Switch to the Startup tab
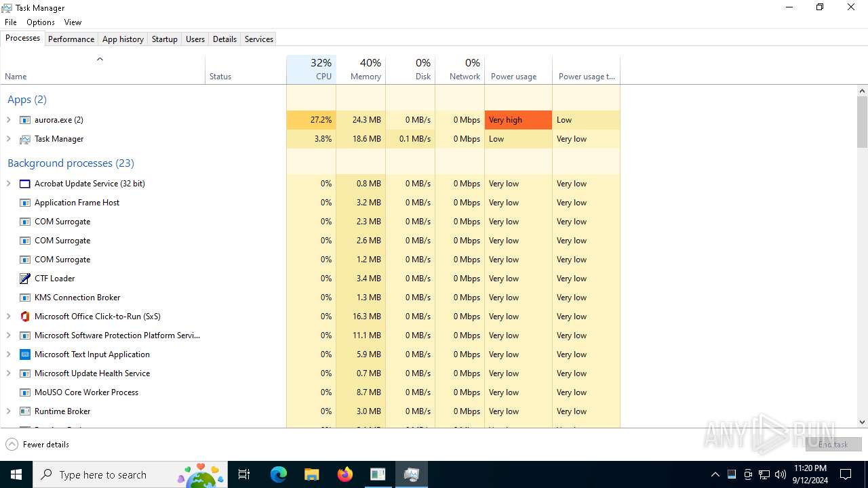 pos(164,39)
